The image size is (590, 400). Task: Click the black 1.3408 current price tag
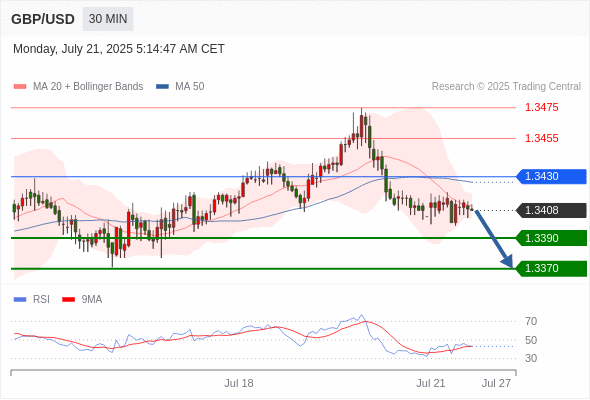(x=552, y=210)
